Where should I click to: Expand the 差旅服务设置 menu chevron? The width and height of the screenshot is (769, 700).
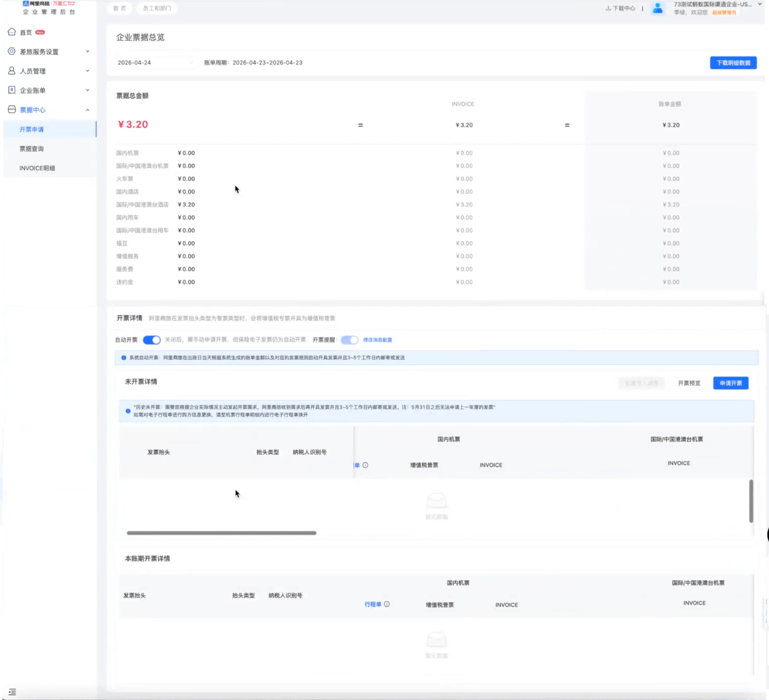click(87, 51)
